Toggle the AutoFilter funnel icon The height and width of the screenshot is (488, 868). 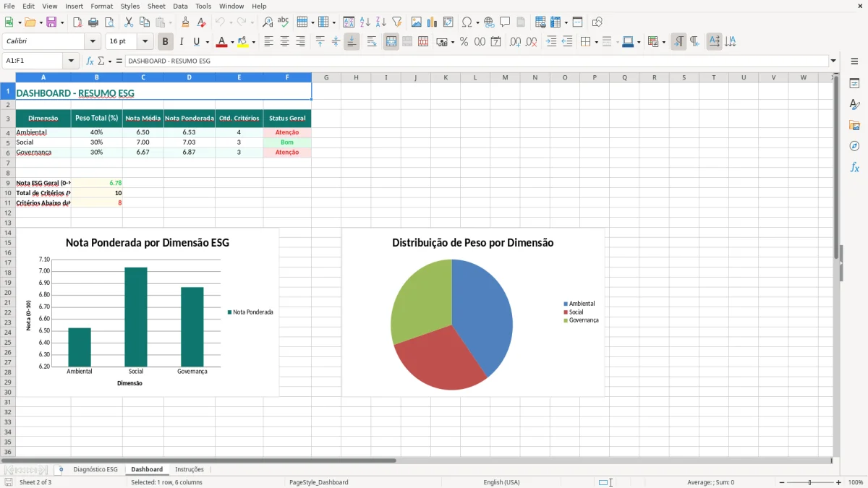[397, 22]
